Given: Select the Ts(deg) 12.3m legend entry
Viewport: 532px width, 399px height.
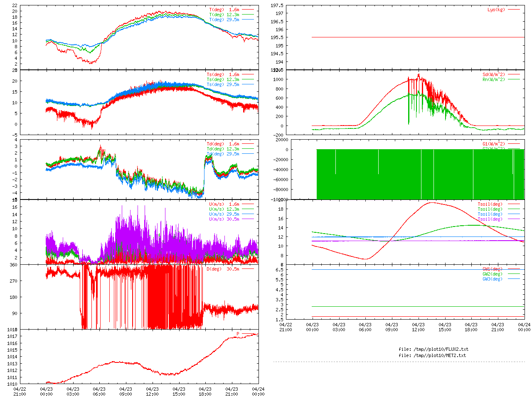Looking at the screenshot, I should coord(223,79).
